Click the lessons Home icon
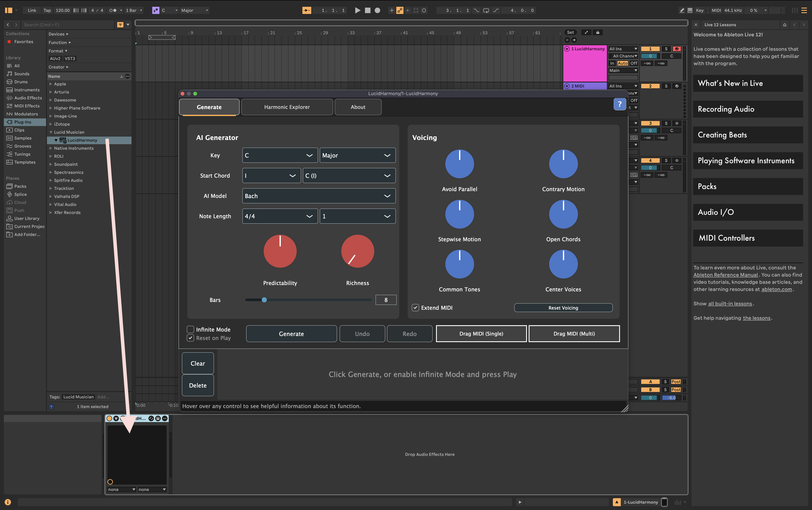The image size is (812, 510). [785, 25]
